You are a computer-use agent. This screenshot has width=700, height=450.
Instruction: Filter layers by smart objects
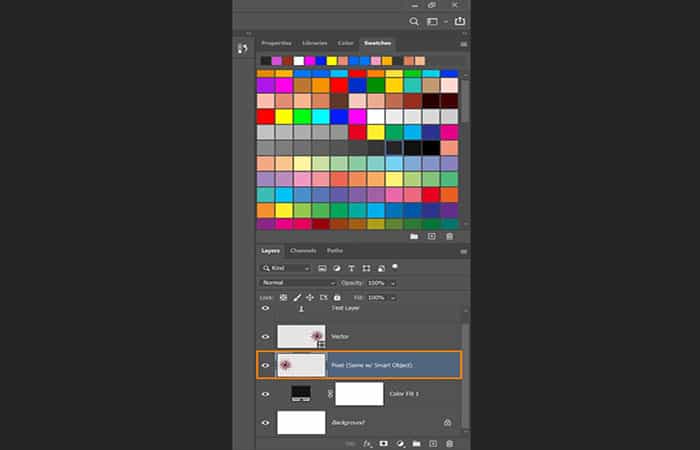pos(381,268)
